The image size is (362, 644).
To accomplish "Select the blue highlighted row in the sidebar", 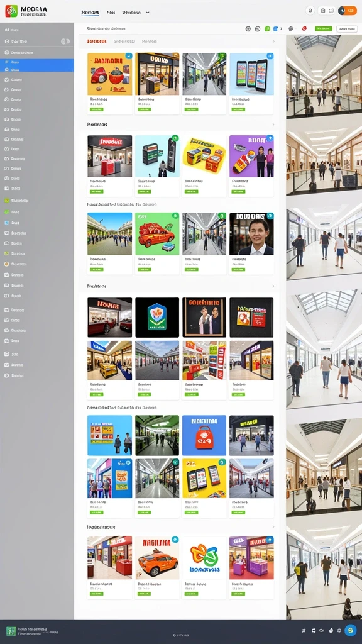I will pos(37,65).
